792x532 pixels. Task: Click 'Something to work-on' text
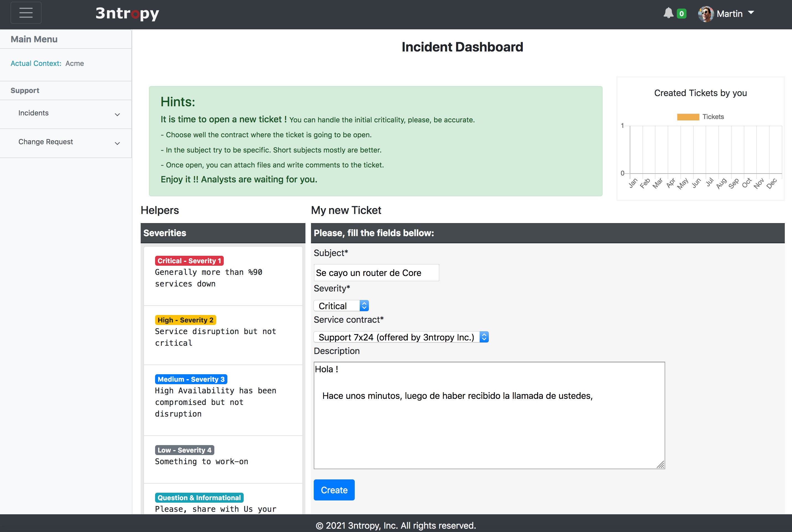pyautogui.click(x=201, y=461)
